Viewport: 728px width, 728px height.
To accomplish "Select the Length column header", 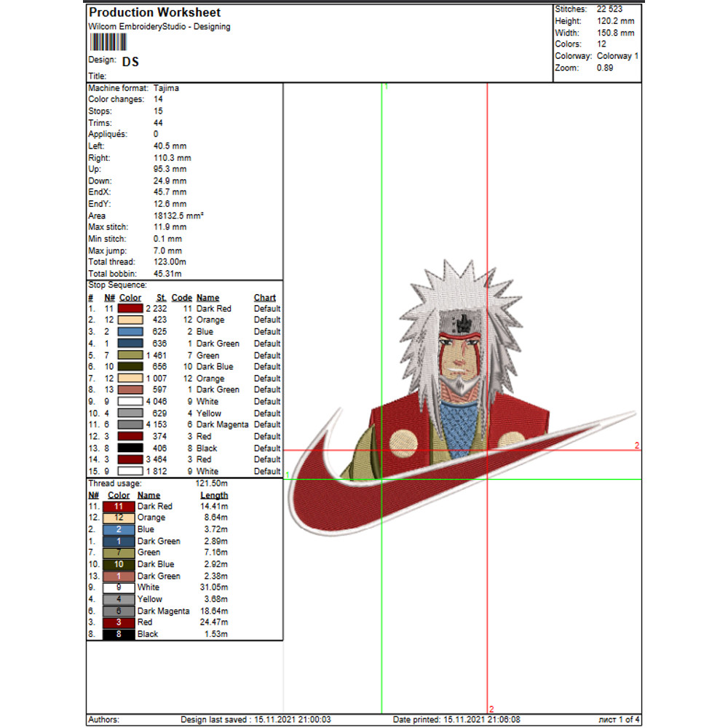I will [214, 495].
